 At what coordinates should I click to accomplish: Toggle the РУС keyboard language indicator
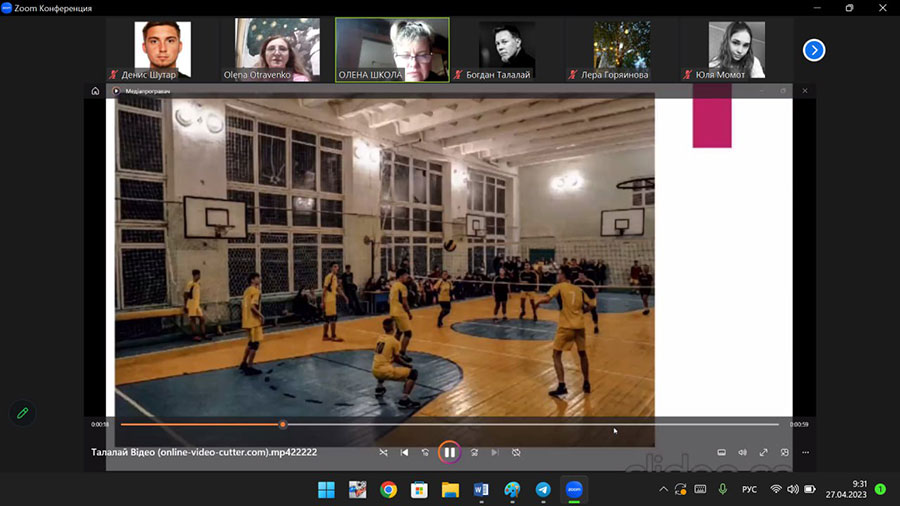pos(748,489)
